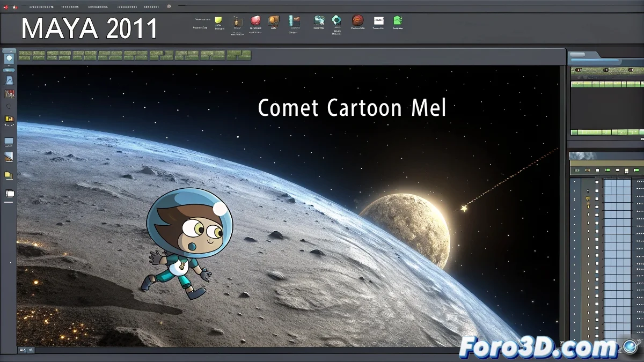
Task: Open the green document shelf icon
Action: (x=398, y=21)
